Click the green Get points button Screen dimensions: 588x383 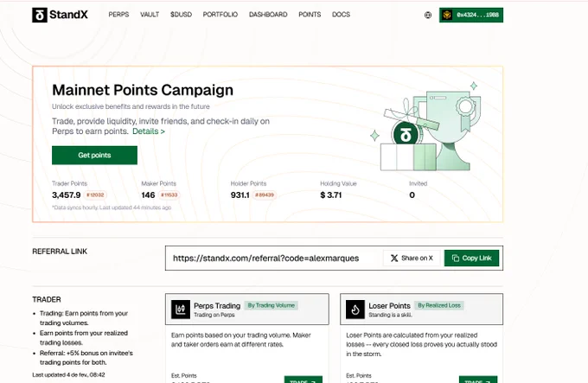(x=94, y=155)
